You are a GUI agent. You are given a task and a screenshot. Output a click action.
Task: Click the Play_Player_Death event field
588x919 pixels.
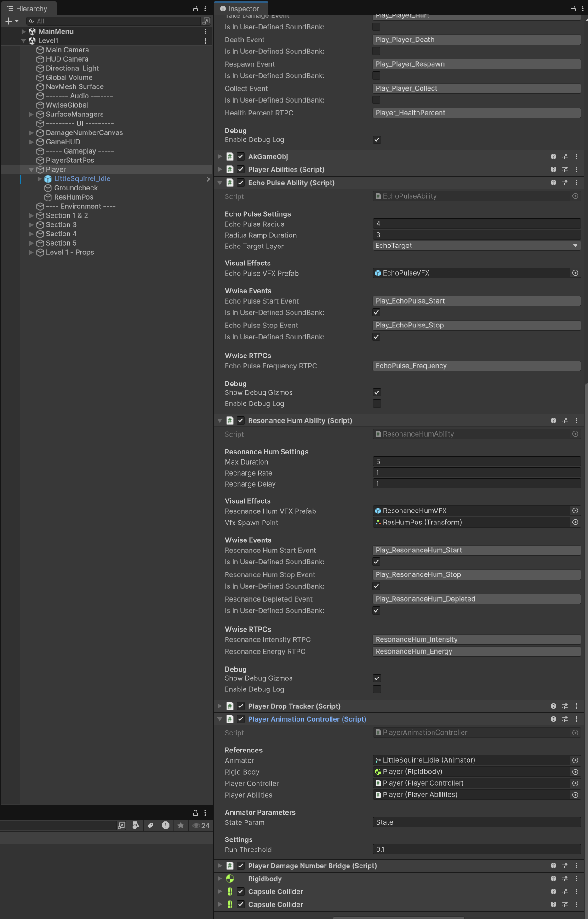pyautogui.click(x=476, y=40)
